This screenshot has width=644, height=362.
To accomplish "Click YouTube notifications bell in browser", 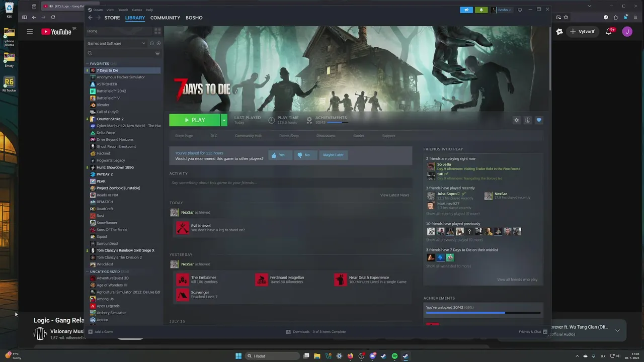I will (609, 32).
